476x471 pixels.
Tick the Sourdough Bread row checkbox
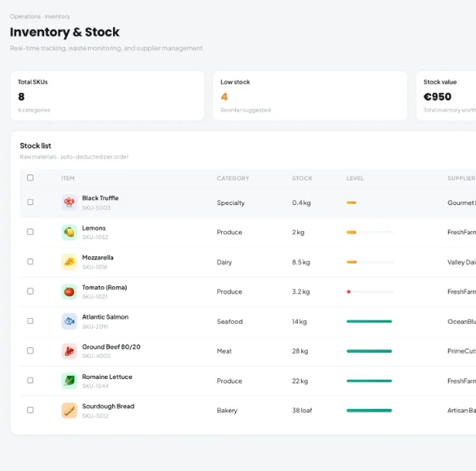click(x=30, y=410)
